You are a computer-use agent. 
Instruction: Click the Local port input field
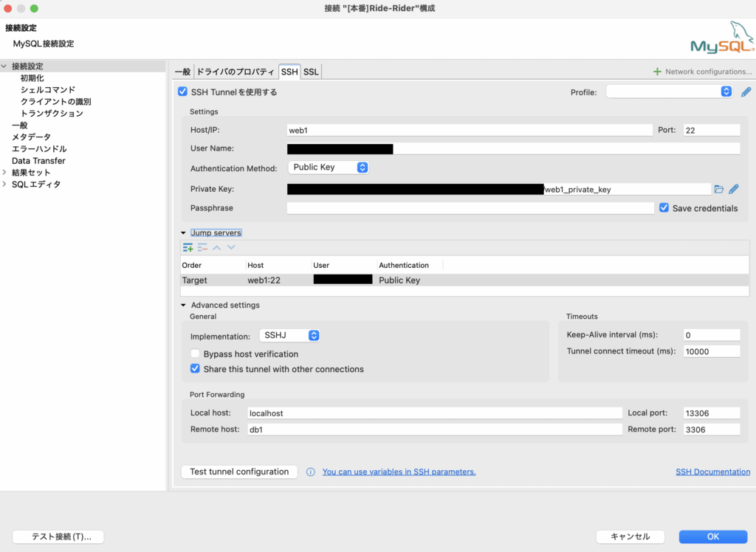pyautogui.click(x=712, y=413)
